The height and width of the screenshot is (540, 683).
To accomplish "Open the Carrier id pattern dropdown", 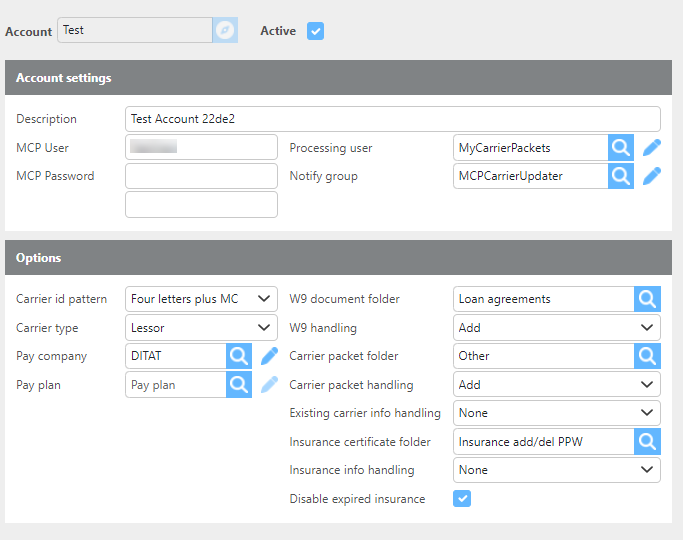I will point(201,299).
